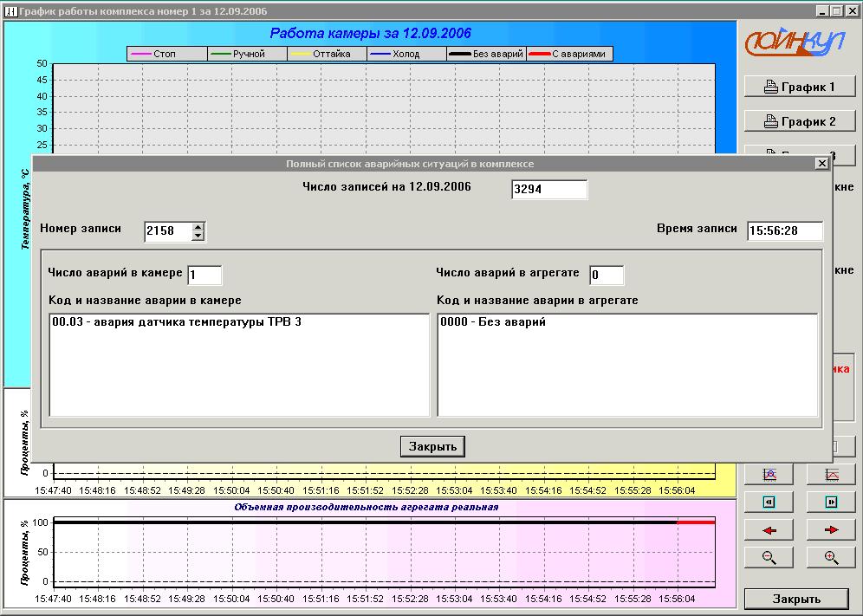Print using the График 2 button
The height and width of the screenshot is (616, 863).
(800, 121)
